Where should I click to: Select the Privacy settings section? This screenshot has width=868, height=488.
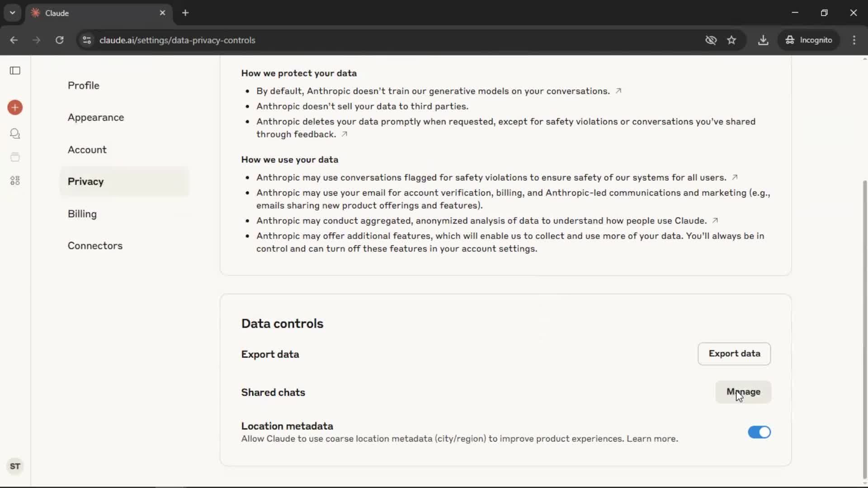click(124, 182)
